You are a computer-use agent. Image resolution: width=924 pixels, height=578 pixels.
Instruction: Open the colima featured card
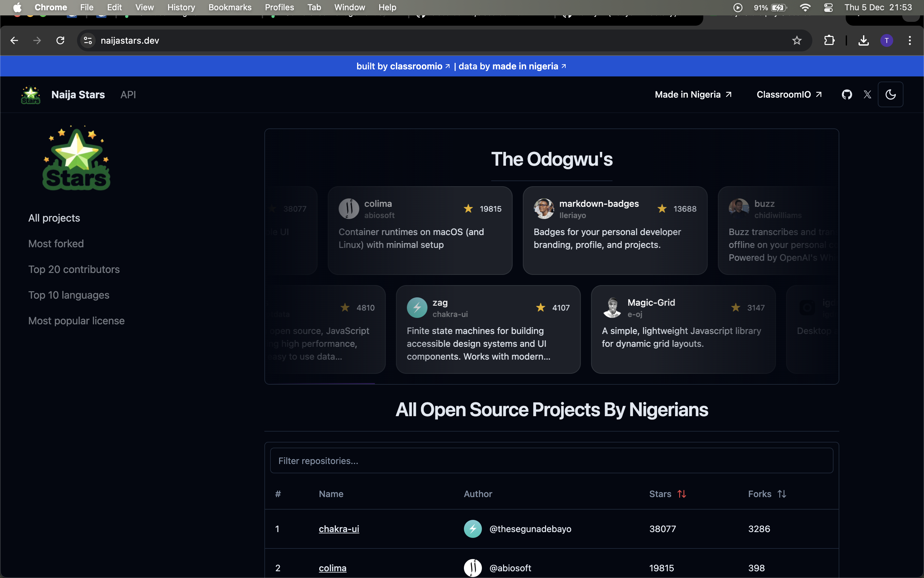[x=420, y=231]
